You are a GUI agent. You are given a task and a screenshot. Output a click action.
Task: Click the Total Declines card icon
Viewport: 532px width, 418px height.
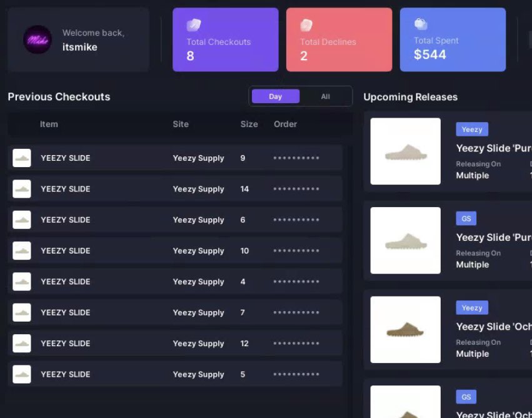click(x=306, y=25)
